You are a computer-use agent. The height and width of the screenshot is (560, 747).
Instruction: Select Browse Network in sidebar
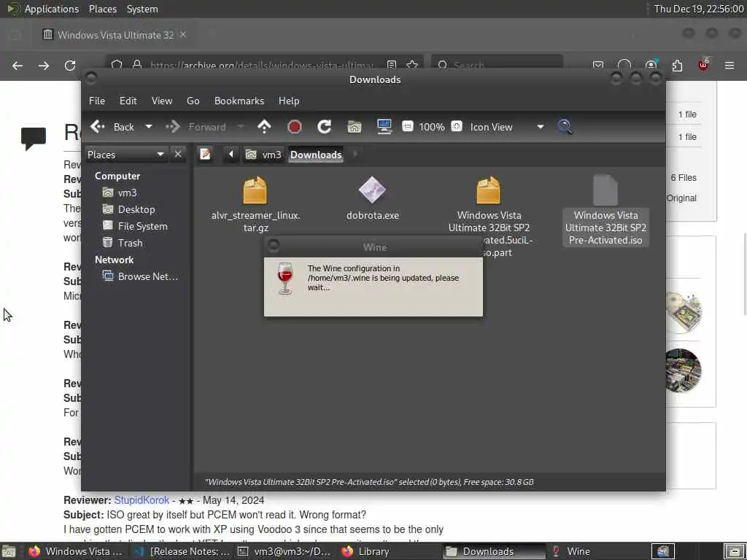coord(141,276)
